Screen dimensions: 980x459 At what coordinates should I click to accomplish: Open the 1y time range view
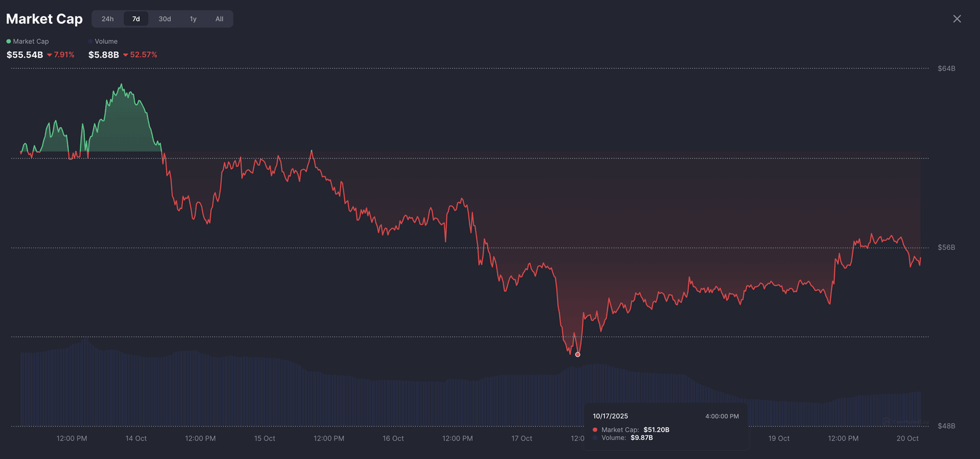click(193, 19)
